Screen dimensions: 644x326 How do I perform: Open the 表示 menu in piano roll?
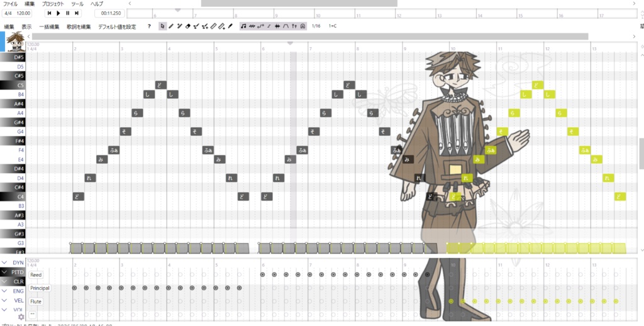[x=26, y=26]
